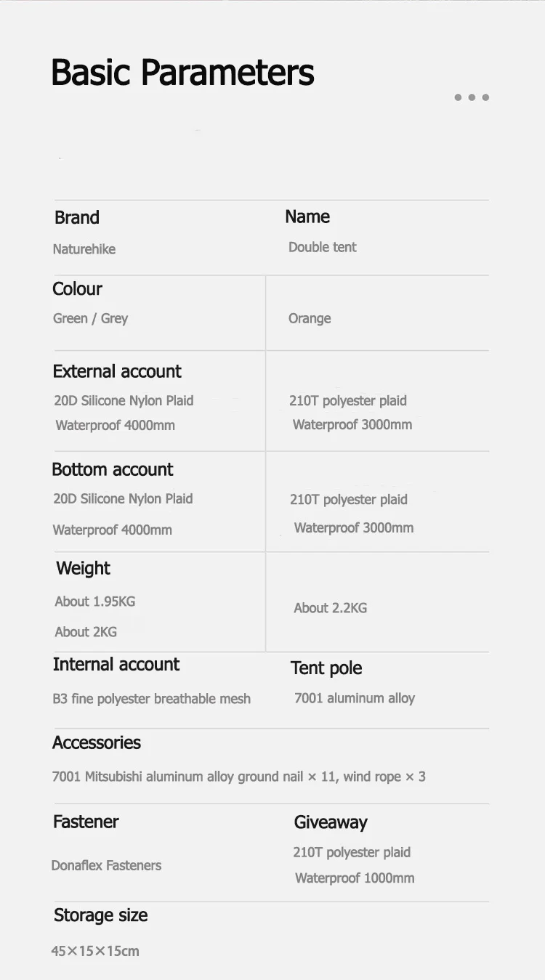Viewport: 545px width, 980px height.
Task: Click the "Donaflex Fasteners" text
Action: (x=106, y=865)
